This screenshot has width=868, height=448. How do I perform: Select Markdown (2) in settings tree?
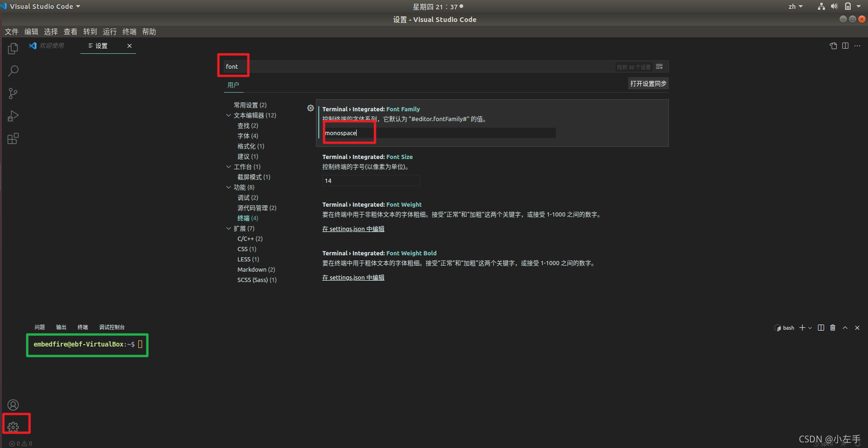[x=256, y=270]
